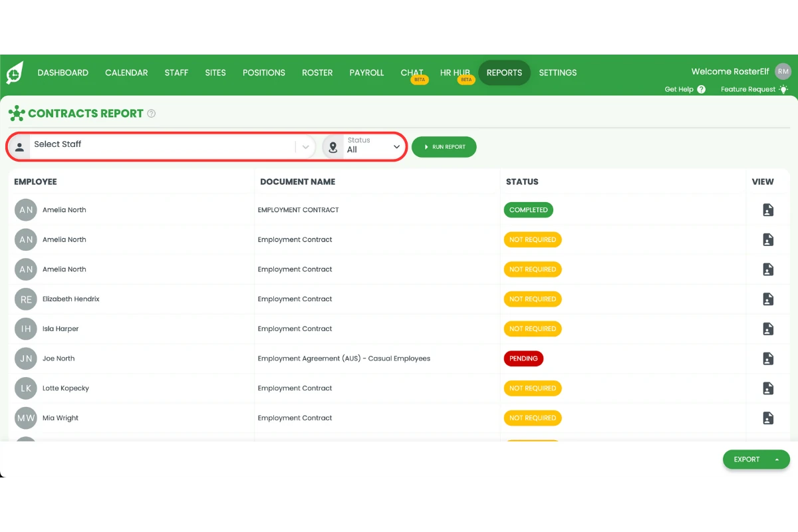
Task: Click the PENDING status badge for Joe North
Action: click(x=524, y=358)
